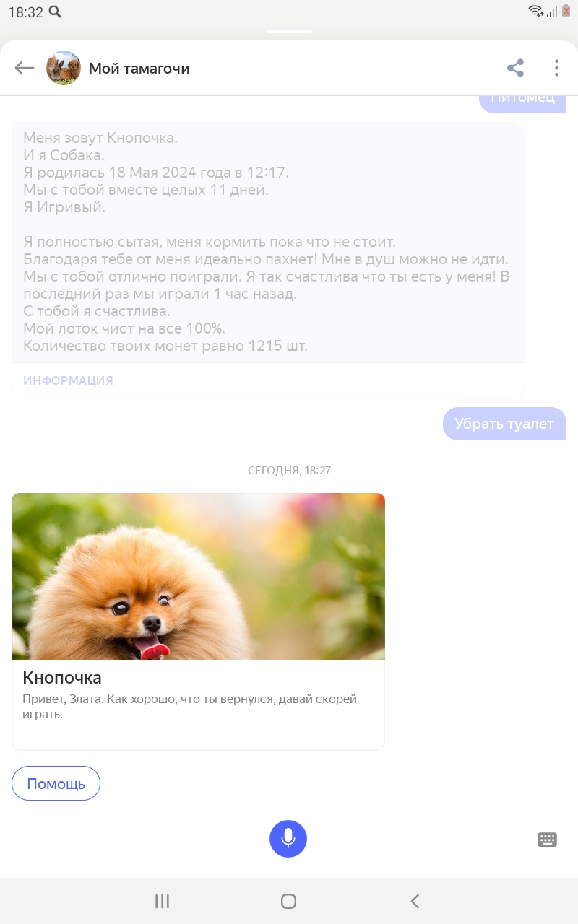Tap the back arrow in the header
Image resolution: width=578 pixels, height=924 pixels.
(25, 68)
